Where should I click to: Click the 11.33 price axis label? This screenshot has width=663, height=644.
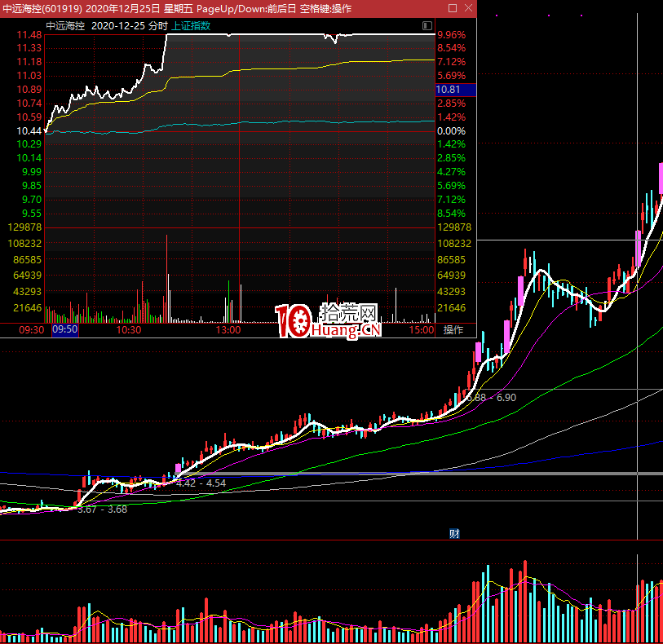29,48
